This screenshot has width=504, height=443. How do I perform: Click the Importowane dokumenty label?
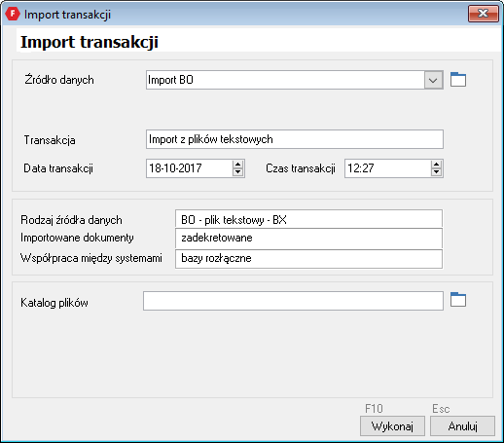(x=77, y=238)
